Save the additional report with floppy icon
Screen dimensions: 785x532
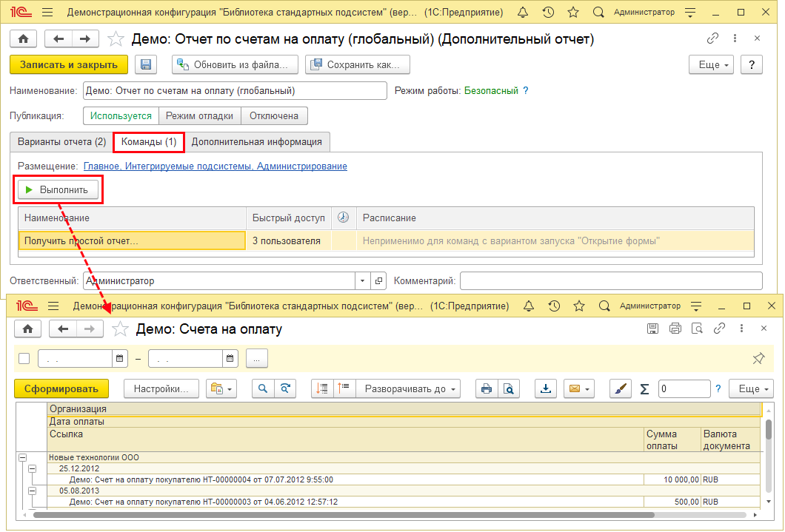[146, 64]
